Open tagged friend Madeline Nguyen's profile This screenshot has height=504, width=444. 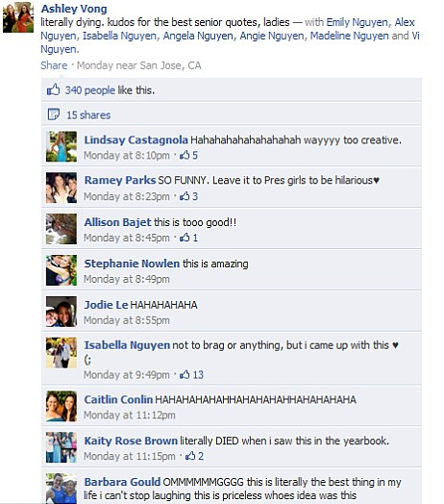point(349,36)
